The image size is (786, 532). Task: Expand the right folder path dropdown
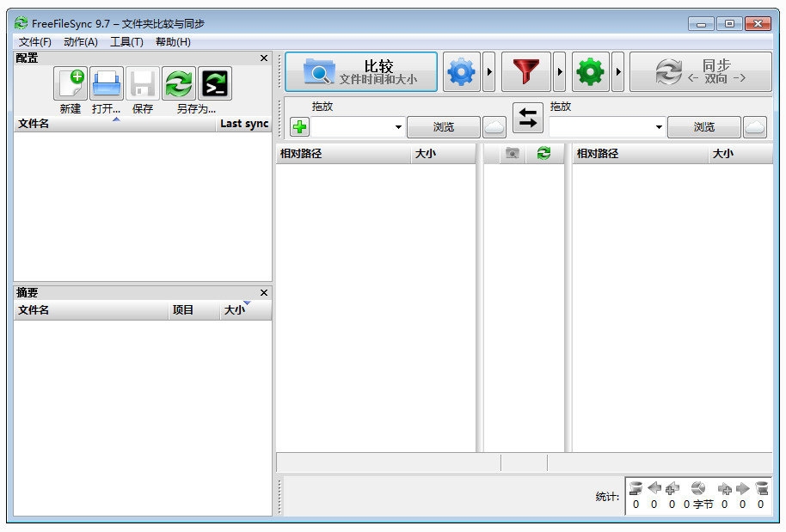pos(659,127)
